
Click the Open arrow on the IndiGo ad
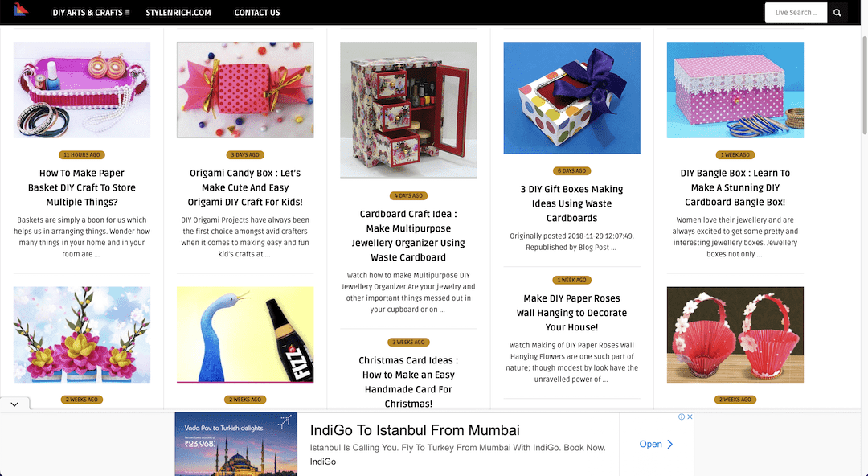click(656, 444)
